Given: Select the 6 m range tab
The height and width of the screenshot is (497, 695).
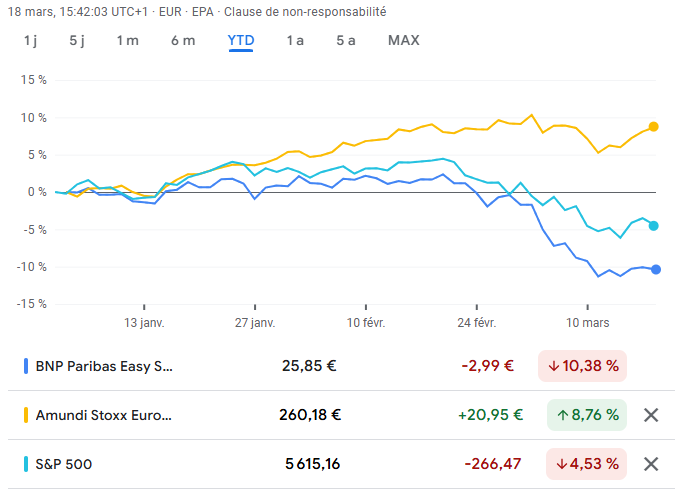Looking at the screenshot, I should 183,40.
